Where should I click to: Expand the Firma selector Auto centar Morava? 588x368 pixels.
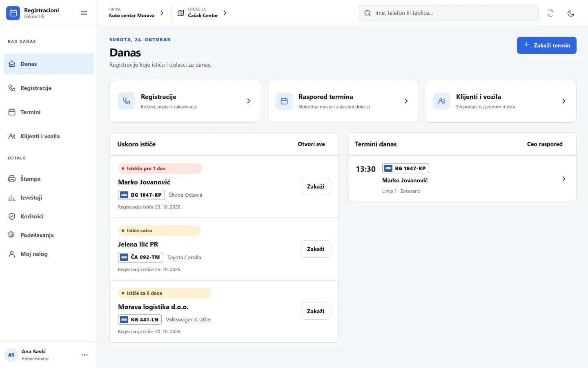pos(136,13)
